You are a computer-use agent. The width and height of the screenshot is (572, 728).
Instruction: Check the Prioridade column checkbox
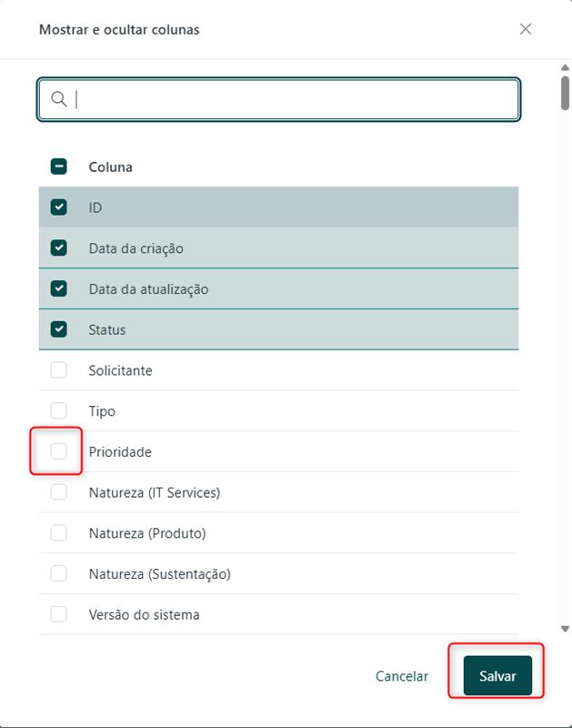[x=59, y=451]
